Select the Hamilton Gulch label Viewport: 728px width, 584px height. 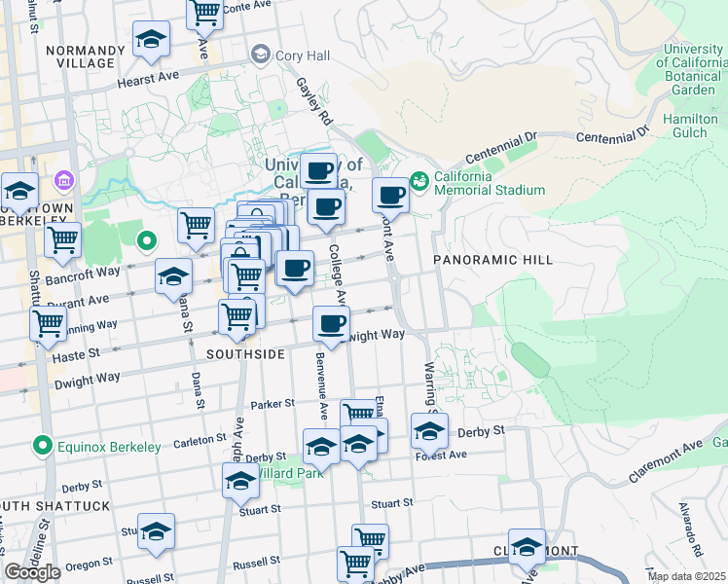[690, 126]
